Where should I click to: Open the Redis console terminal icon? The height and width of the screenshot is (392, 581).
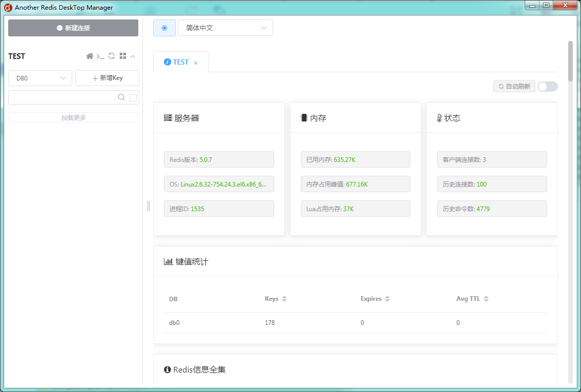click(x=100, y=56)
